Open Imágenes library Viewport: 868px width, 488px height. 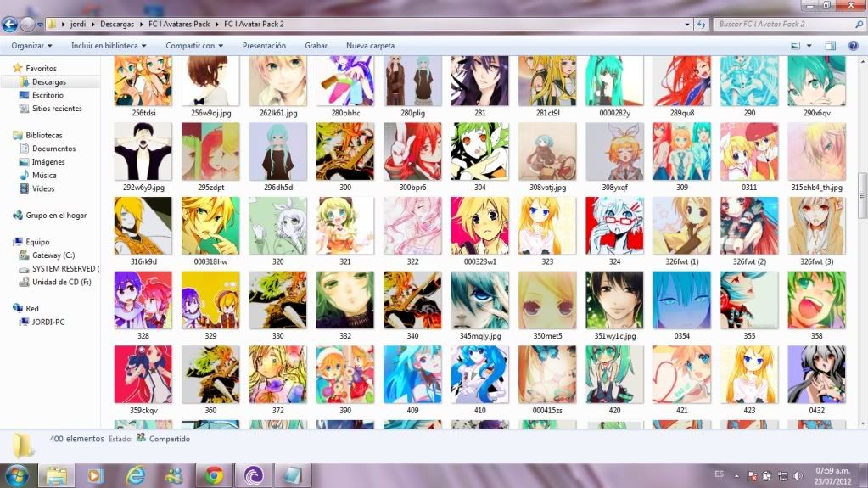click(x=48, y=162)
